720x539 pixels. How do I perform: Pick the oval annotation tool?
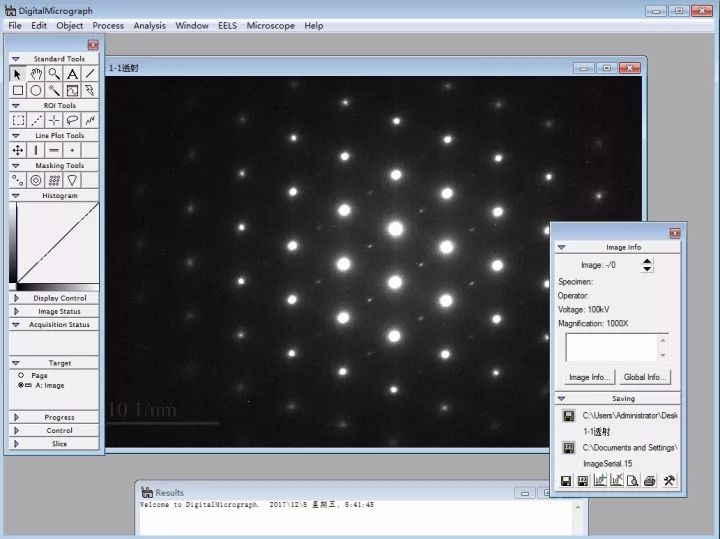point(36,90)
